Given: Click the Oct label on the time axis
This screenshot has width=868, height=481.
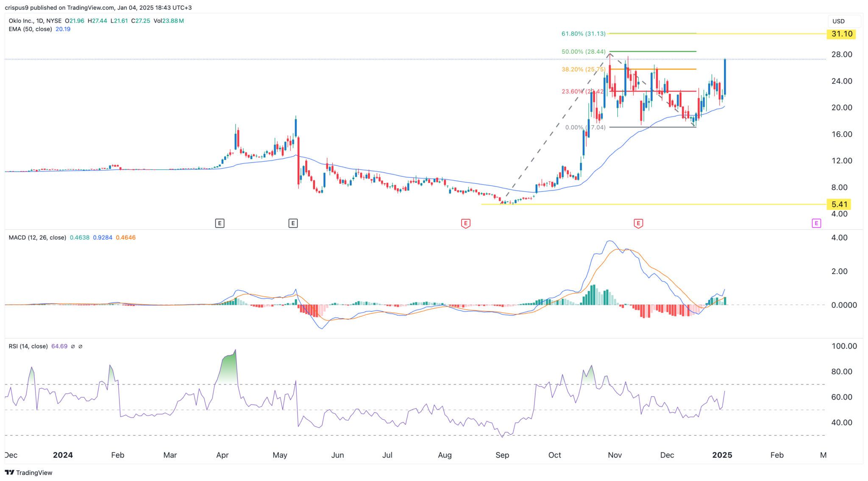Looking at the screenshot, I should coord(555,455).
